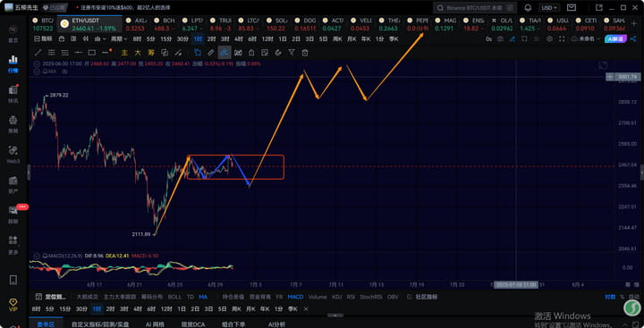
Task: Open the USD currency dropdown
Action: [x=549, y=8]
